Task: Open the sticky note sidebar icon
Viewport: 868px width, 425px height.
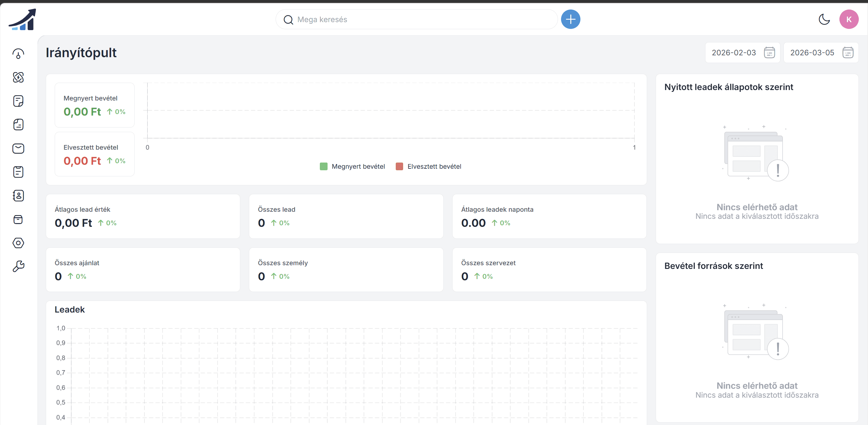Action: pos(18,101)
